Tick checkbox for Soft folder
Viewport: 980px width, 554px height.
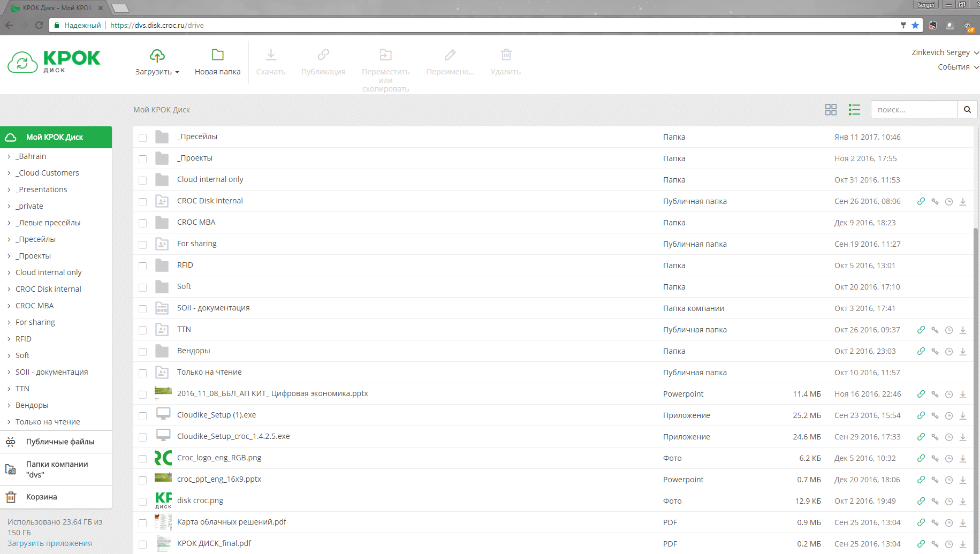[142, 287]
